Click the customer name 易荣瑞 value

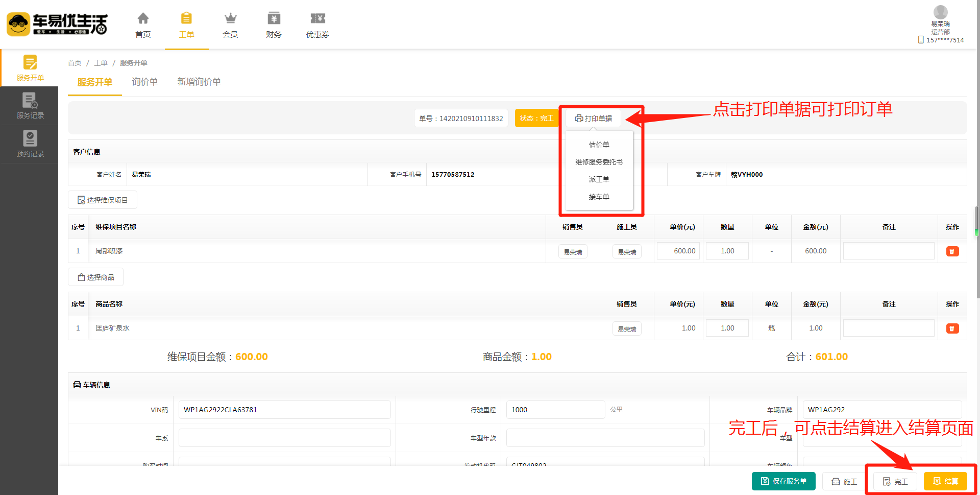coord(141,175)
